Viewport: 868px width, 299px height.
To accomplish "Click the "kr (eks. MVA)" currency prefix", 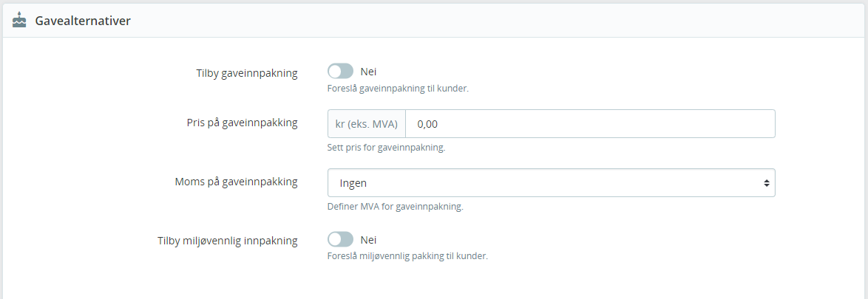I will click(x=367, y=124).
